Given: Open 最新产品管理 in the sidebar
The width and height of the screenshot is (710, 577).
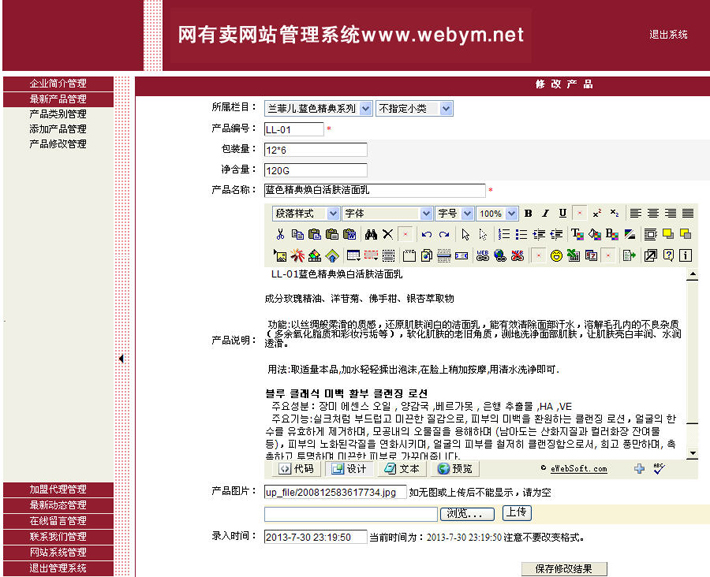Looking at the screenshot, I should pyautogui.click(x=58, y=99).
